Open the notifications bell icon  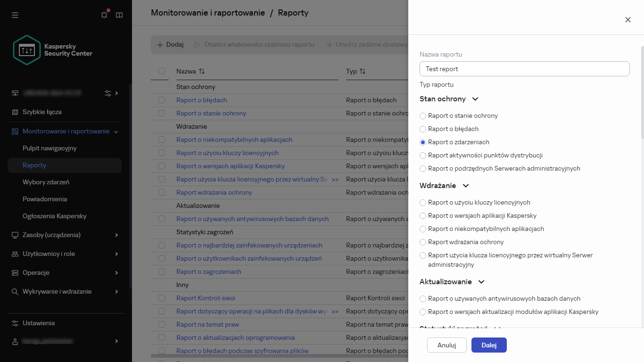pos(104,15)
